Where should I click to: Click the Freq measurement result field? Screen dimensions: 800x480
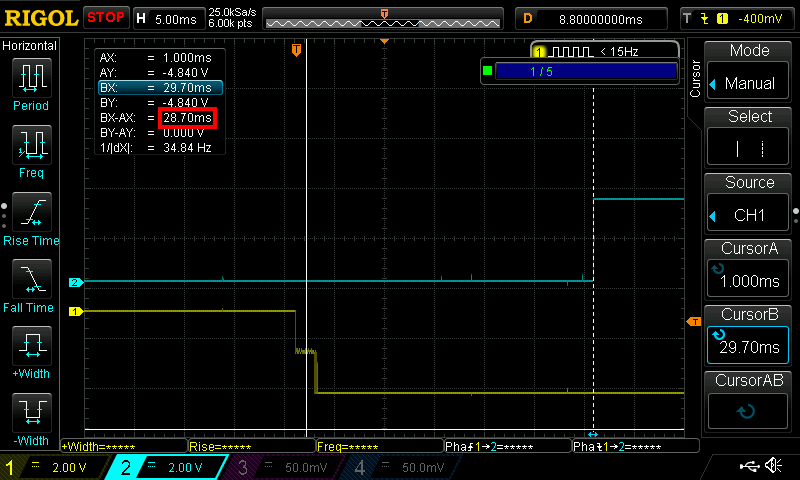point(380,446)
